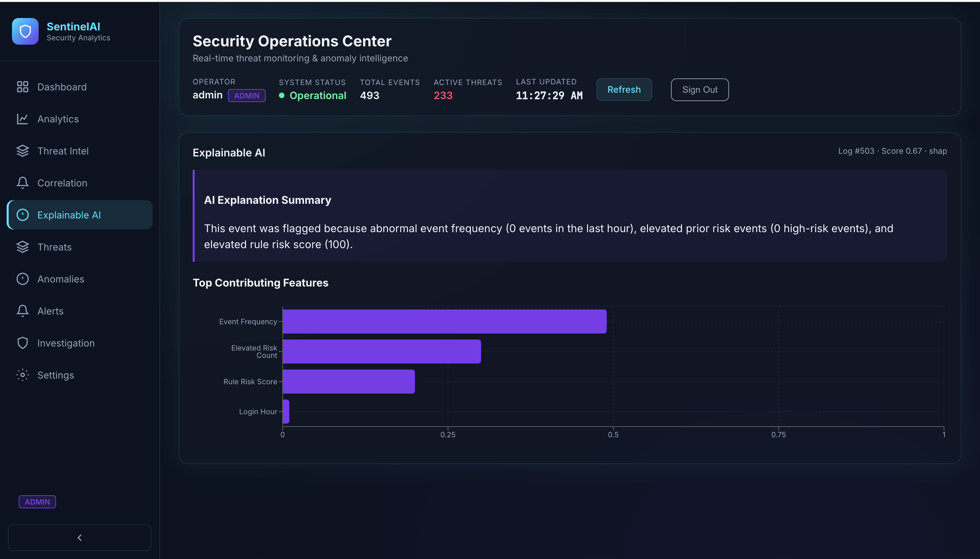Image resolution: width=980 pixels, height=559 pixels.
Task: Click the explanation paragraph about flagged event
Action: (549, 236)
